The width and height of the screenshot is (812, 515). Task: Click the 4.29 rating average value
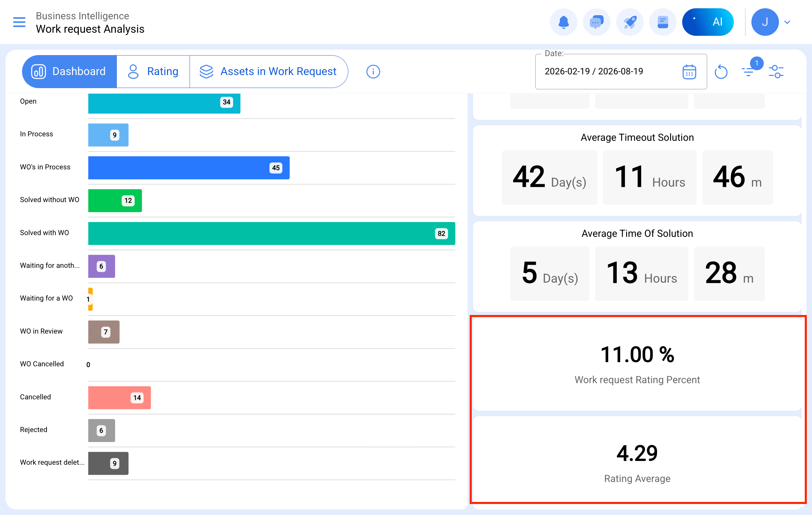click(637, 453)
